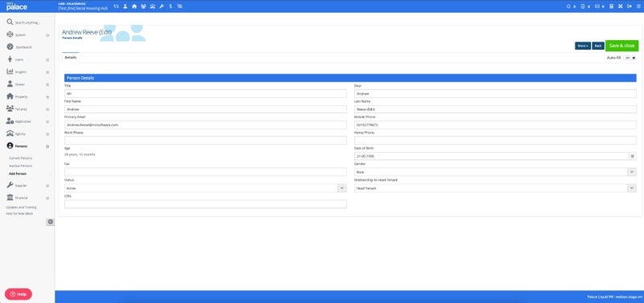Image resolution: width=644 pixels, height=303 pixels.
Task: Select Add Person submenu item
Action: 18,174
